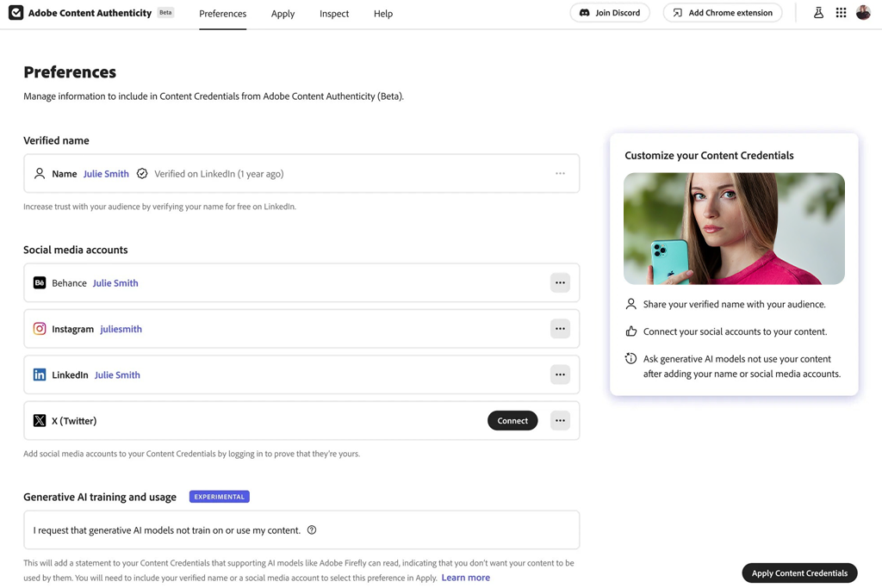Screen dimensions: 882x588
Task: Click the thumbs-up icon beside Connect your social accounts
Action: point(631,331)
